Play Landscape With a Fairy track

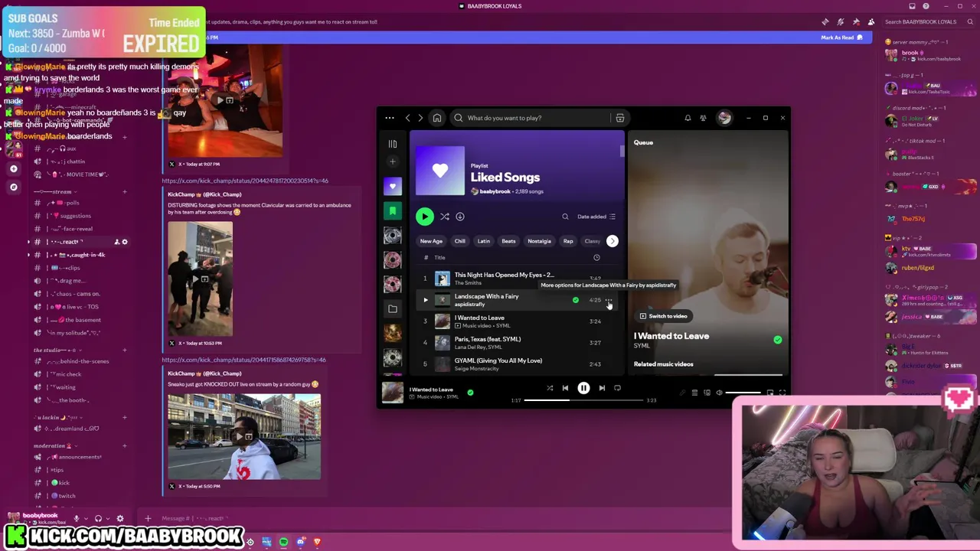[426, 300]
